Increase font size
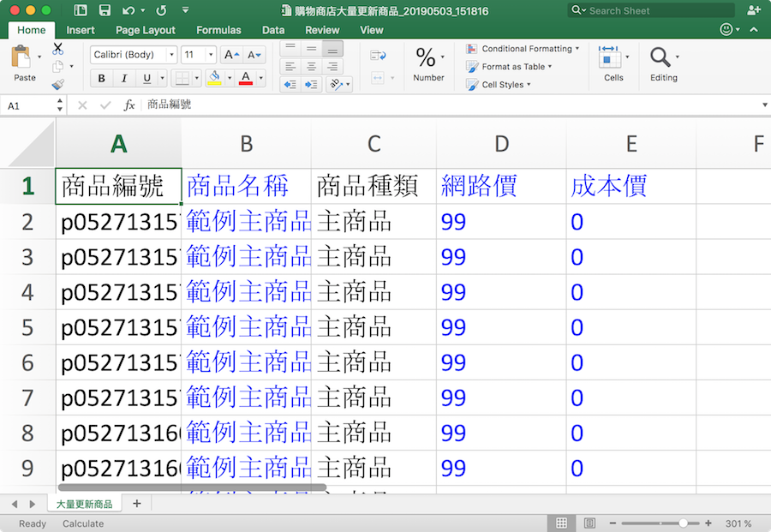The width and height of the screenshot is (771, 532). [231, 55]
